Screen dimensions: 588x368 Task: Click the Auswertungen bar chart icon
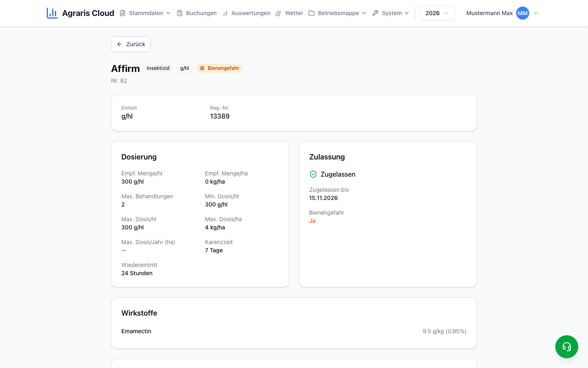click(x=225, y=13)
